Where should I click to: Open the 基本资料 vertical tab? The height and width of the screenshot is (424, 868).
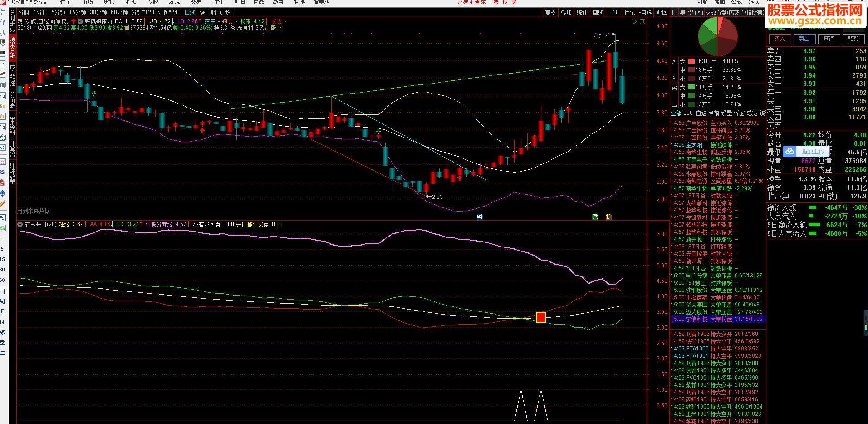(13, 124)
